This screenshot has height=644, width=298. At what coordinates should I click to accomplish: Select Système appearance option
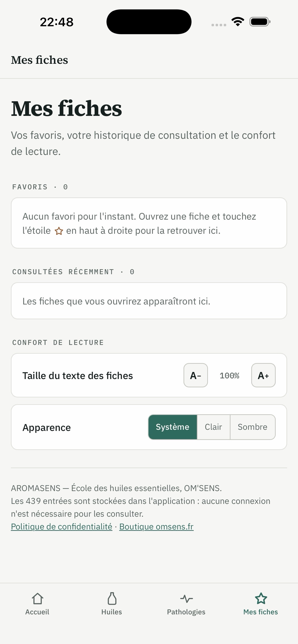[173, 427]
